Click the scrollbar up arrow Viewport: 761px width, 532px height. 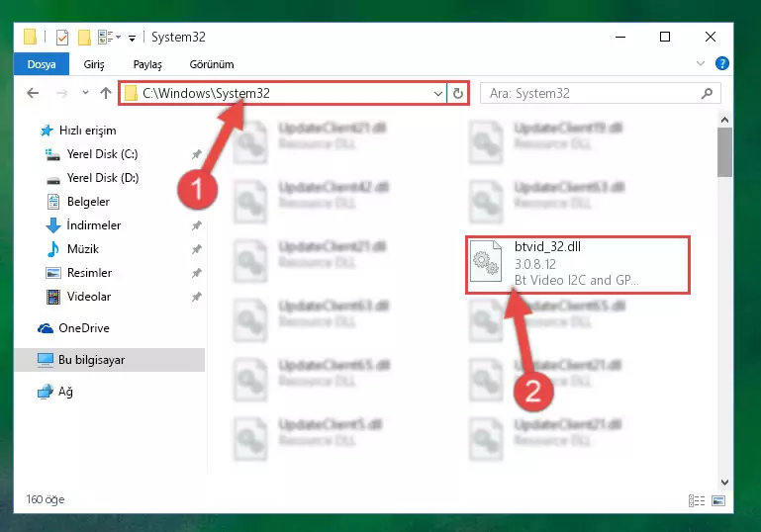click(724, 120)
